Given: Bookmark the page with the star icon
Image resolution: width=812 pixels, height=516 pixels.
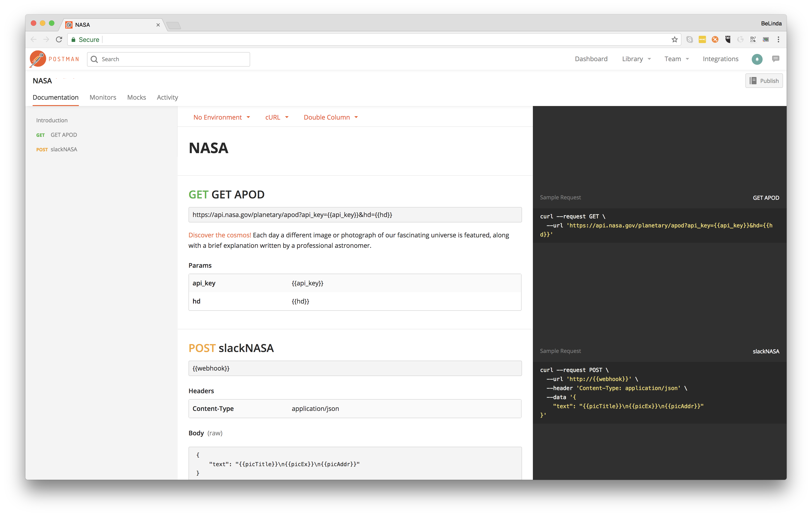Looking at the screenshot, I should tap(674, 39).
